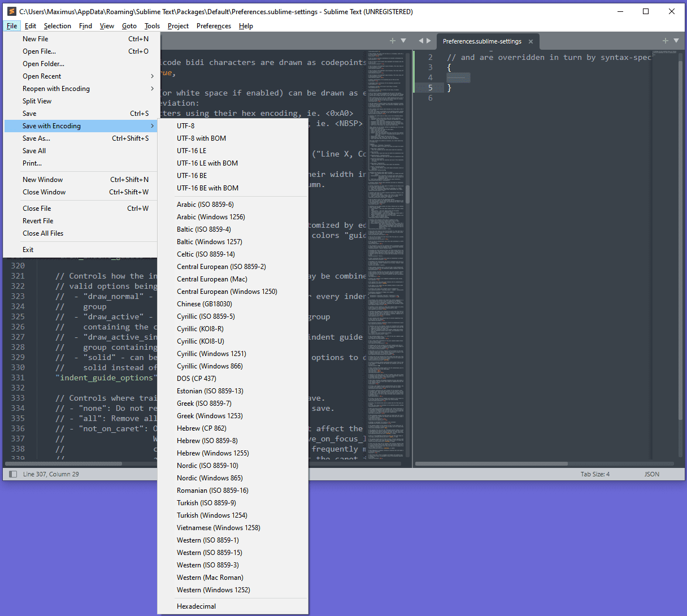Select Cyrillic (KOI8-R) encoding
The width and height of the screenshot is (687, 616).
pos(233,329)
